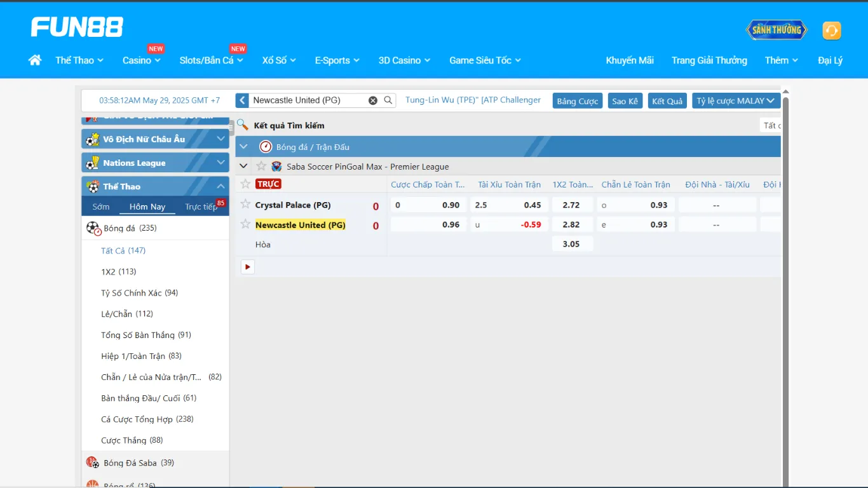Clear the Newcastle United search text
This screenshot has width=868, height=488.
(373, 100)
